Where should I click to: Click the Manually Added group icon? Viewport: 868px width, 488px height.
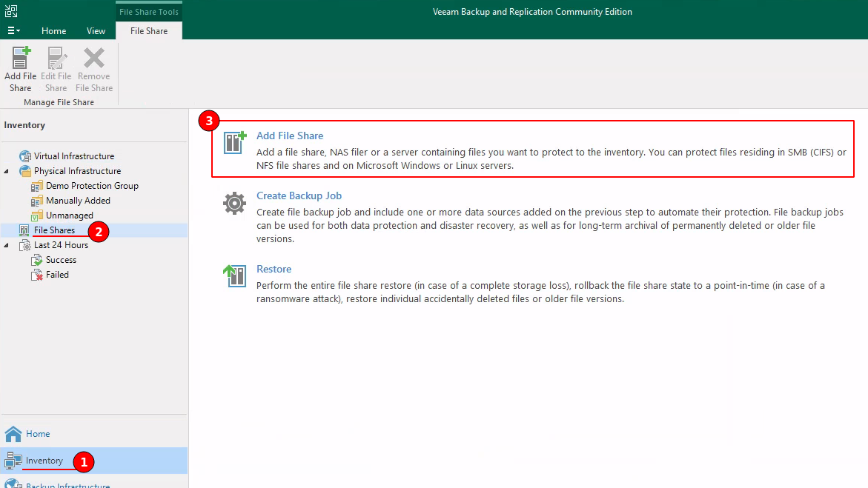click(x=37, y=200)
